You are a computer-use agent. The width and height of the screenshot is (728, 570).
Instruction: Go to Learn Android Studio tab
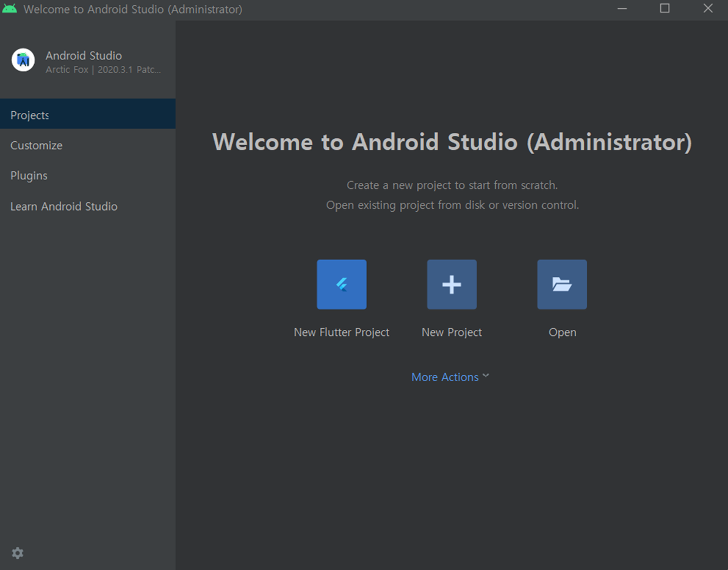[88, 206]
